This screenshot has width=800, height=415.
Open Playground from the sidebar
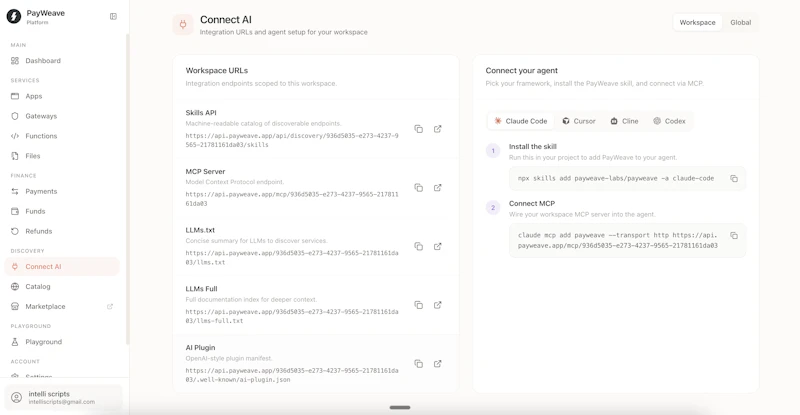(62, 342)
